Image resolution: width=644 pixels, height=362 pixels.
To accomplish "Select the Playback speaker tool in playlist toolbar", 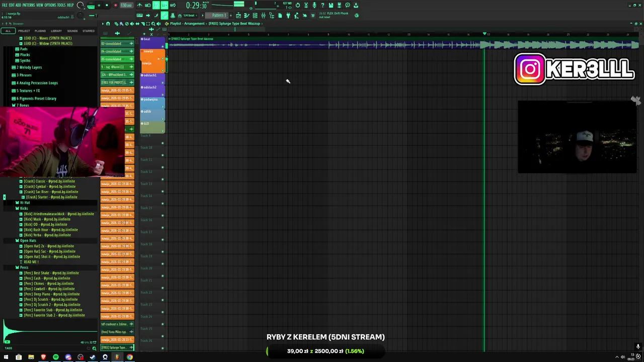I will coord(158,24).
